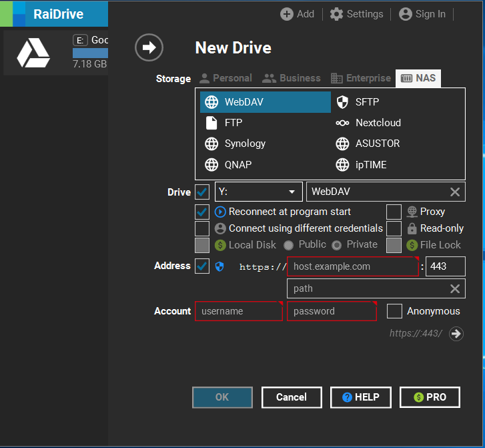Click the File Lock dollar icon

coord(412,245)
